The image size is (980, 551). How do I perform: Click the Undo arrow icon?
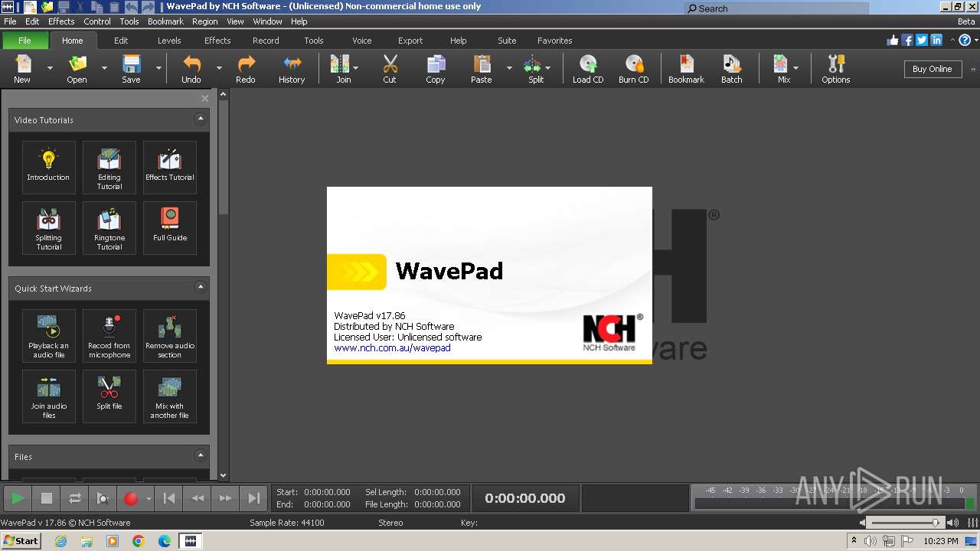click(x=191, y=68)
